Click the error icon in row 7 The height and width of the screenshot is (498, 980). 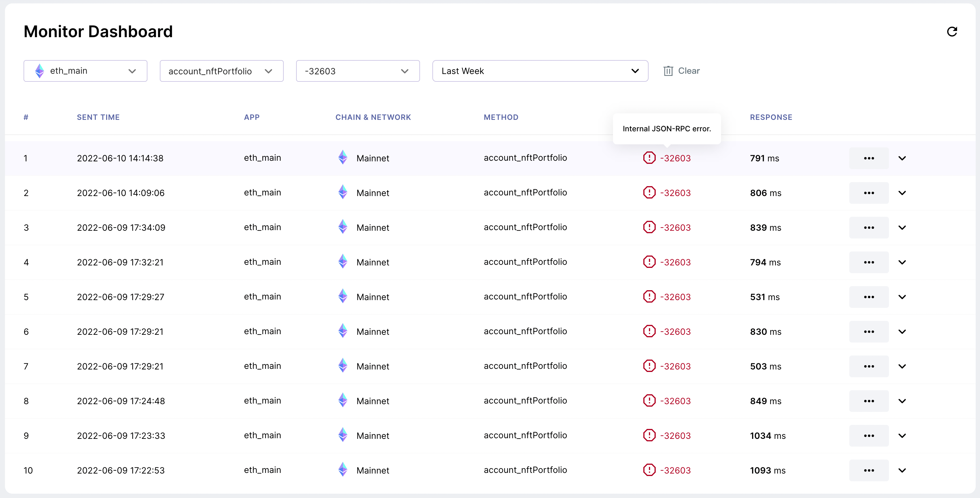649,366
